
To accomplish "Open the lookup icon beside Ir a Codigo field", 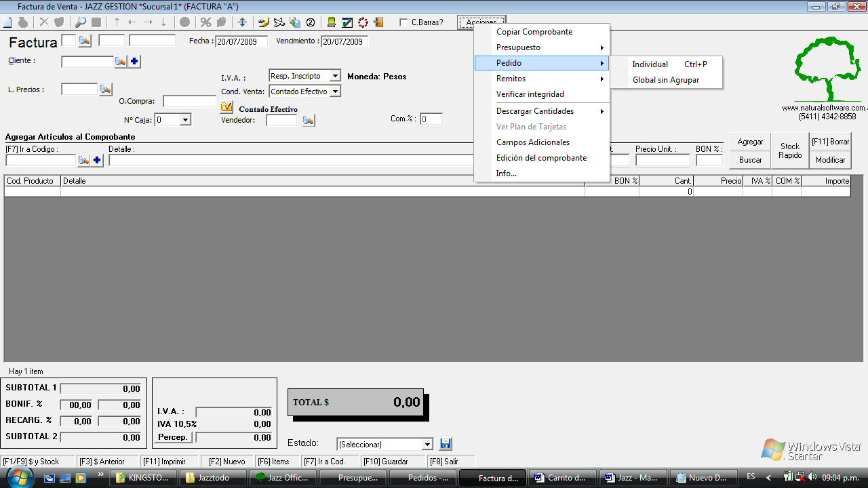I will coord(84,161).
